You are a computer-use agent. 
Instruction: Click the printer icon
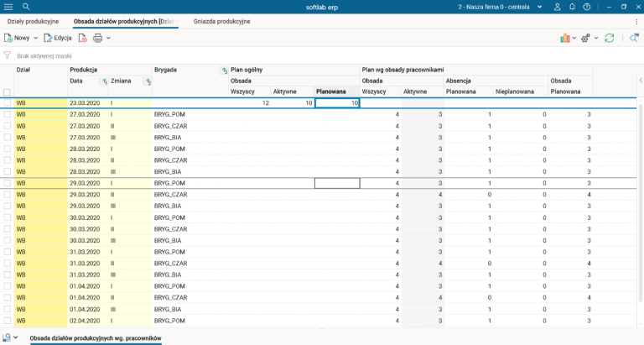pos(97,38)
